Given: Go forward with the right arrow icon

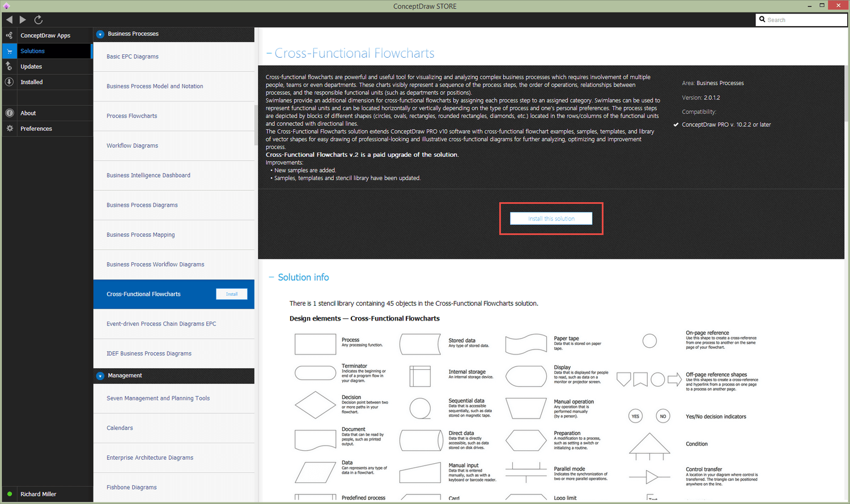Looking at the screenshot, I should tap(23, 20).
